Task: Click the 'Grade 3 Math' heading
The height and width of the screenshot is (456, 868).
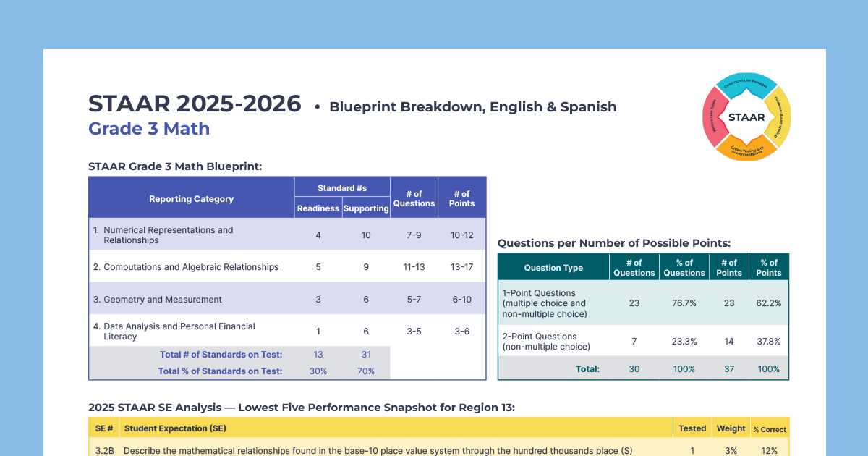Action: coord(149,129)
